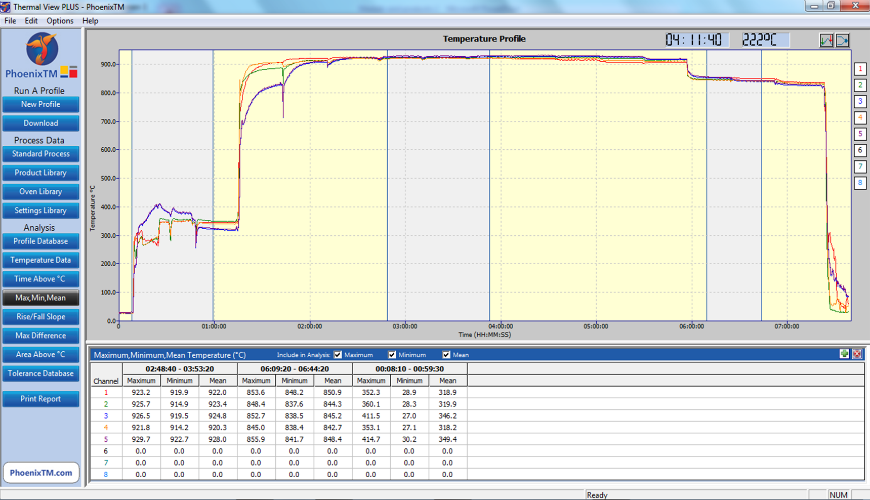Viewport: 870px width, 500px height.
Task: Open the Product Library
Action: pos(40,173)
